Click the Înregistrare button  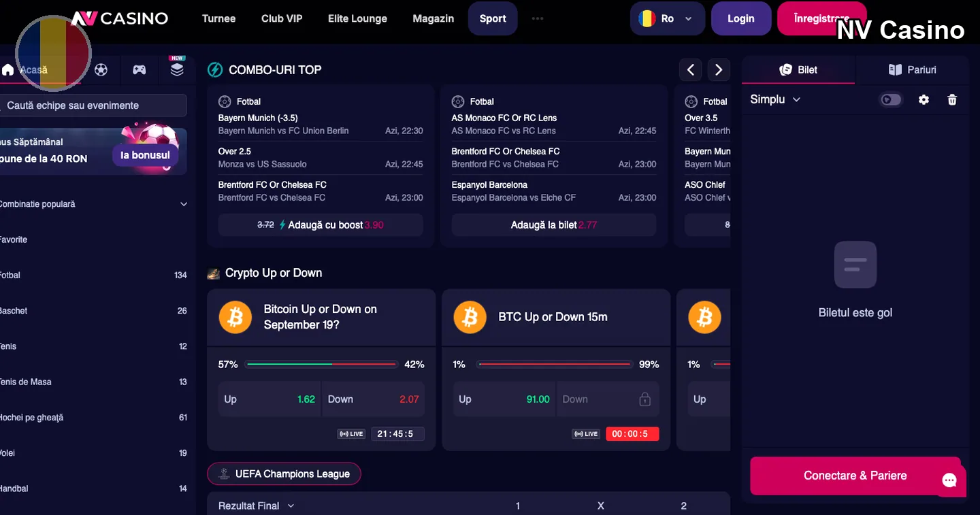[x=822, y=18]
